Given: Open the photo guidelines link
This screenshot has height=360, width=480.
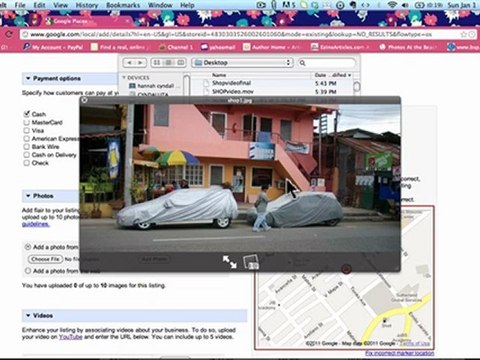Looking at the screenshot, I should pyautogui.click(x=36, y=224).
